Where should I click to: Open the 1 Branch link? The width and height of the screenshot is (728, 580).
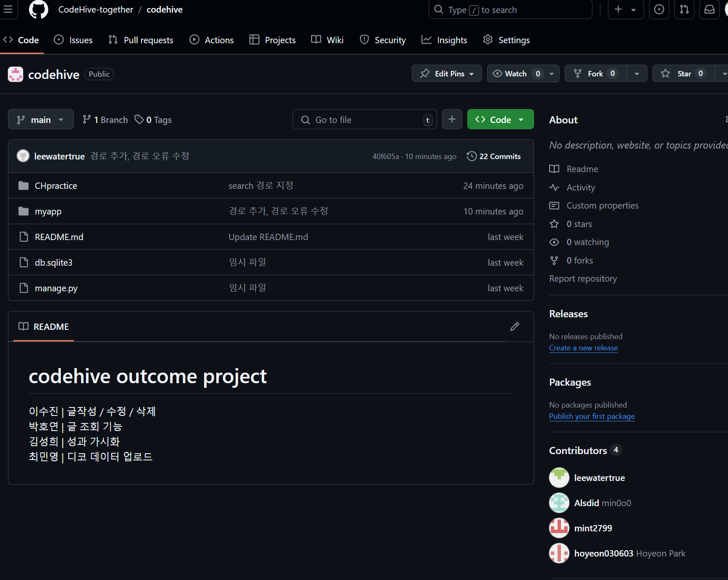click(105, 120)
